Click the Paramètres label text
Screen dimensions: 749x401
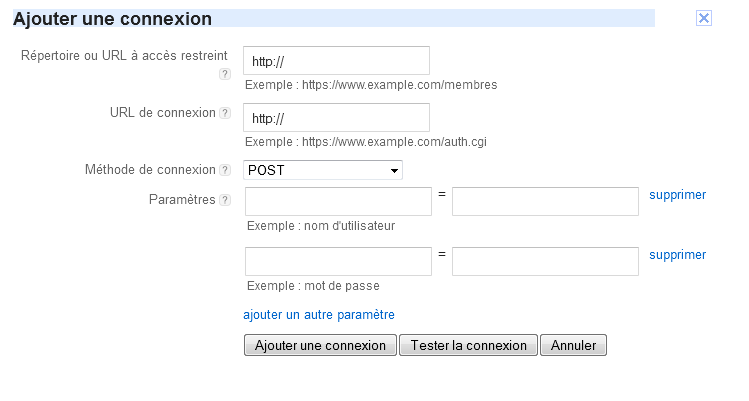coord(182,200)
